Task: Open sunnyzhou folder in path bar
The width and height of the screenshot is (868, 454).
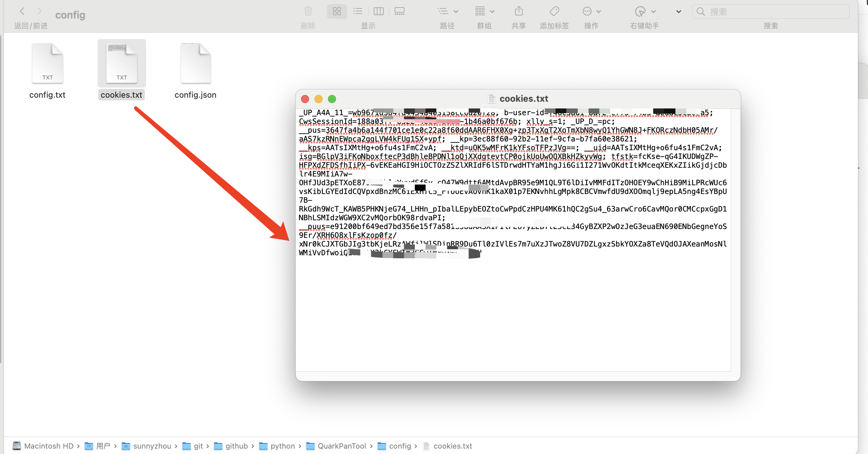Action: pyautogui.click(x=152, y=446)
